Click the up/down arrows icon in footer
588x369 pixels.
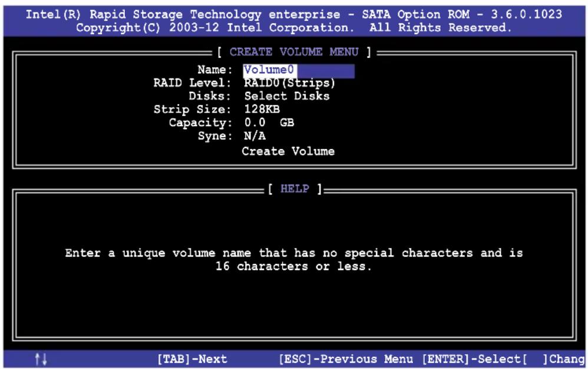point(41,359)
